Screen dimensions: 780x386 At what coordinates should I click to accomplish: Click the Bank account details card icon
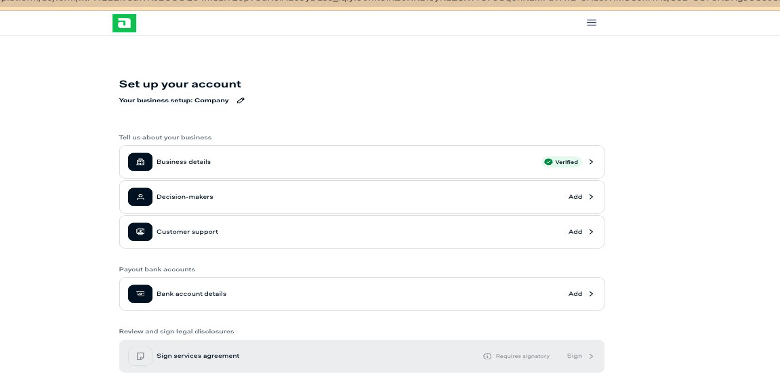click(140, 294)
